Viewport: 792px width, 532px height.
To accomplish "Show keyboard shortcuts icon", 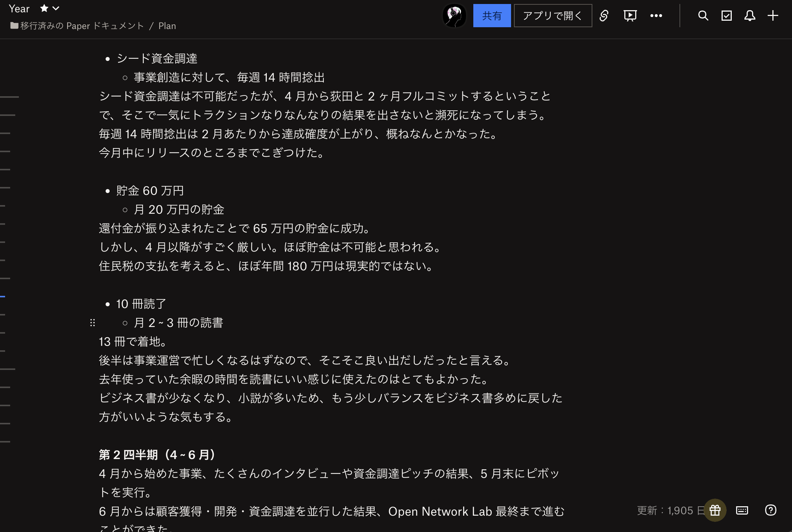I will coord(742,510).
